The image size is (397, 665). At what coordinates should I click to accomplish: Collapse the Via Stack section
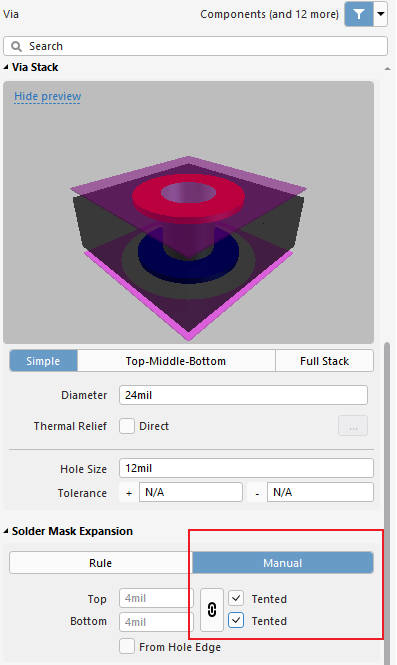click(x=6, y=67)
